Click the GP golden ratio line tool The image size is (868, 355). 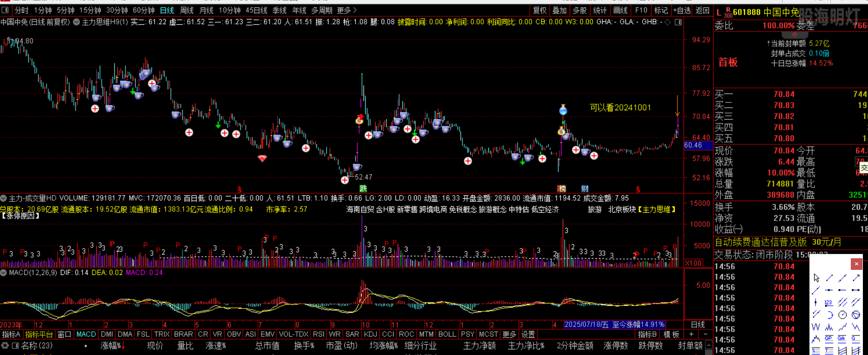click(829, 339)
